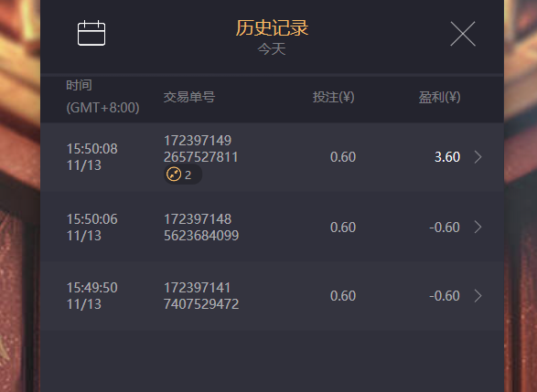Expand details arrow for the 3.60 profit record
537x392 pixels.
[478, 157]
